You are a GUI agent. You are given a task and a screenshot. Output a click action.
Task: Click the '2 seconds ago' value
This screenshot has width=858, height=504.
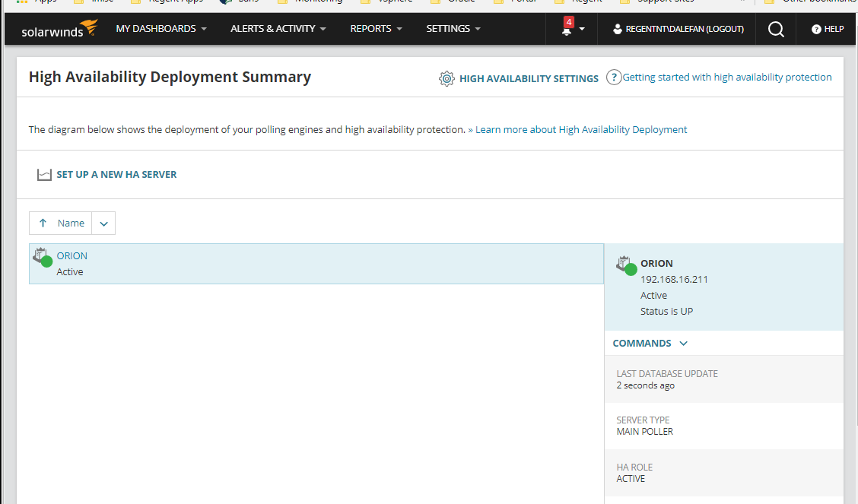645,385
